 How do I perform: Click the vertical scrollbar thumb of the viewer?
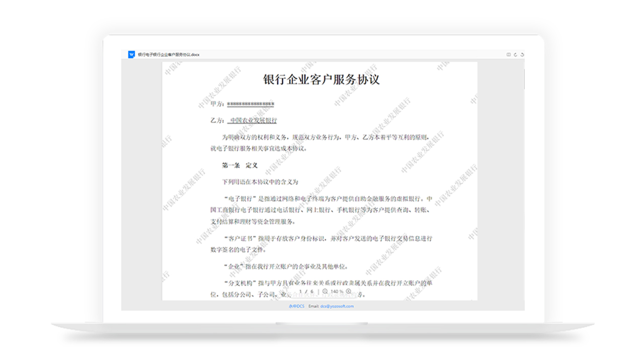click(x=524, y=79)
